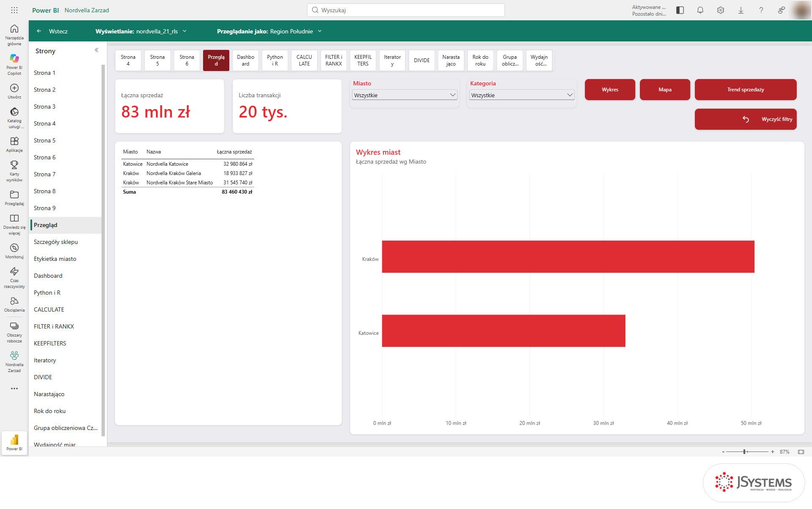The height and width of the screenshot is (509, 812).
Task: Click the 20 tys. transactions card
Action: [287, 106]
